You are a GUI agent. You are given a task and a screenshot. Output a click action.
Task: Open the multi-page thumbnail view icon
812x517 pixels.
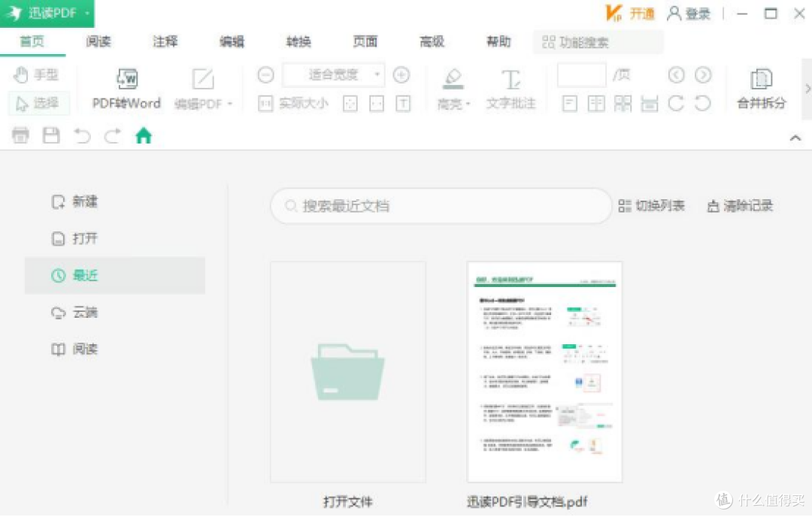pyautogui.click(x=623, y=104)
